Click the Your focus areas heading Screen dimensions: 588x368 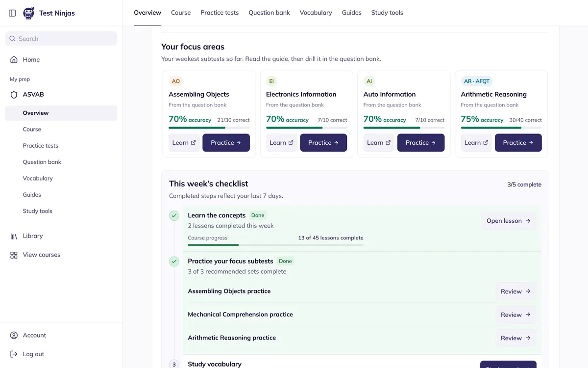pyautogui.click(x=193, y=47)
